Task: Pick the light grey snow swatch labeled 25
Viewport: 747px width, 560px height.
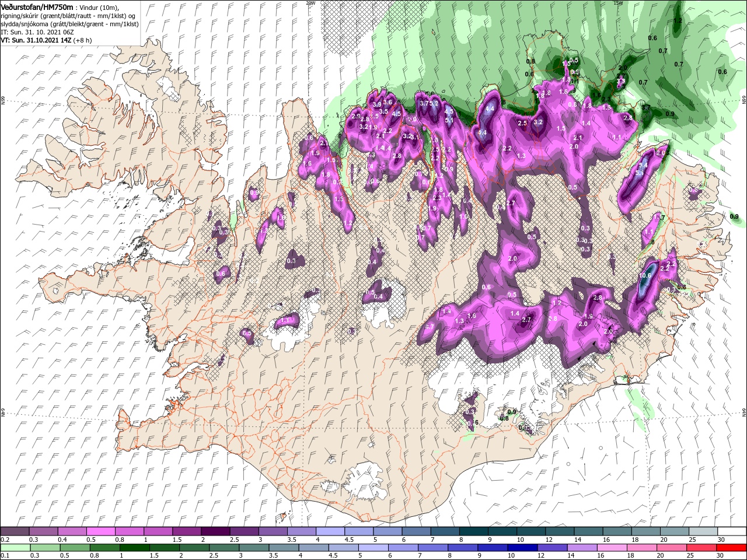Action: click(703, 531)
